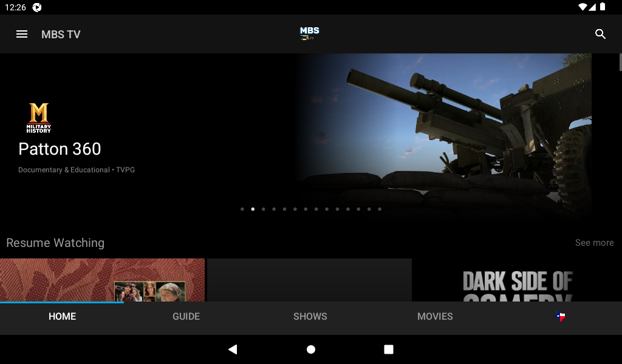Tap the battery status icon
622x364 pixels.
tap(603, 7)
